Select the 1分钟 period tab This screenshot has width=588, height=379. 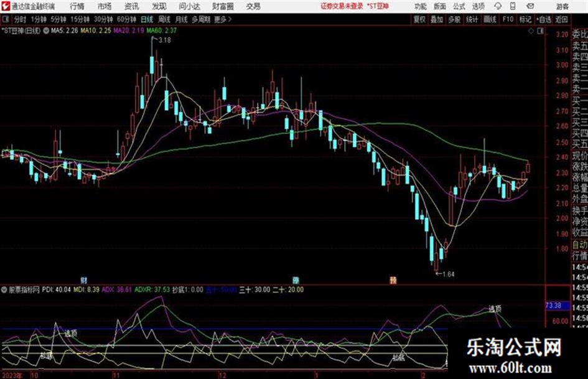38,19
